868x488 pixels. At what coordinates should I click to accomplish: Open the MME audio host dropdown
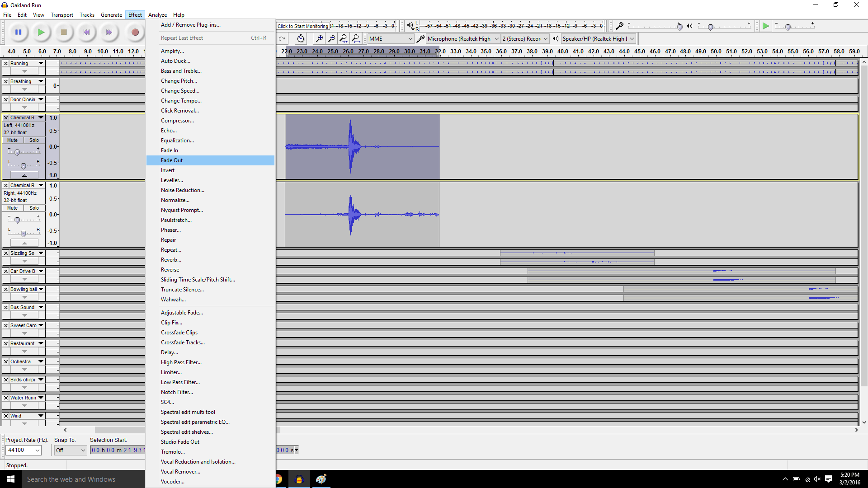coord(391,39)
